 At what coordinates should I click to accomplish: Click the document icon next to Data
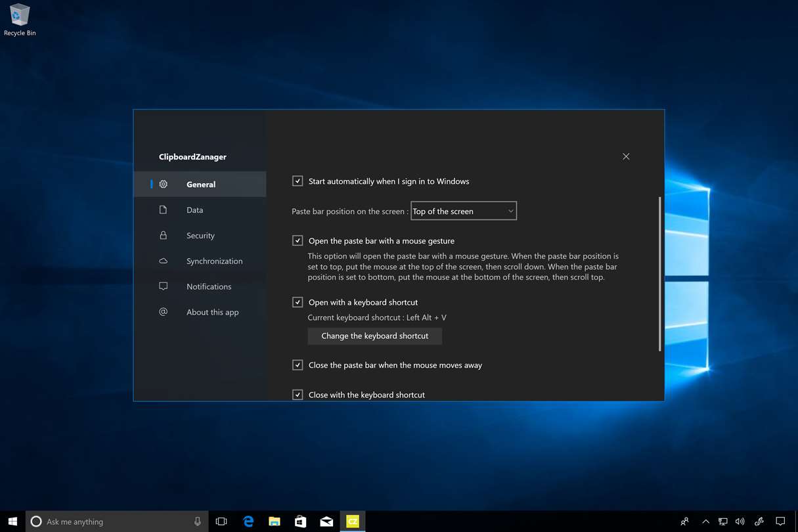(164, 210)
